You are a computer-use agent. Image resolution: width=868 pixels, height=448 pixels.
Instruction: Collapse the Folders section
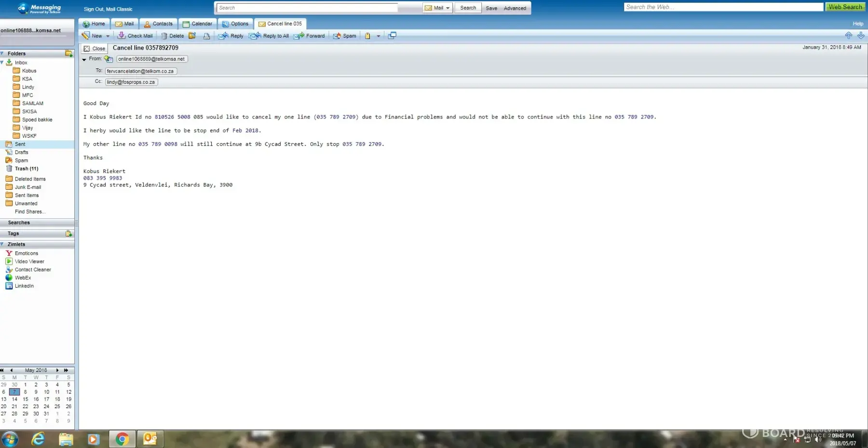click(2, 53)
